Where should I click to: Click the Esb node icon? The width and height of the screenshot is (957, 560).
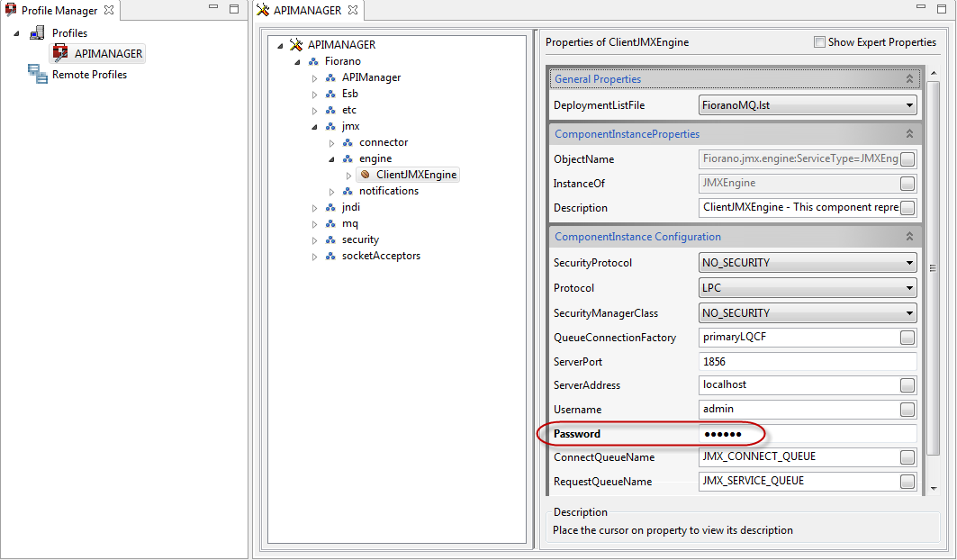tap(330, 94)
